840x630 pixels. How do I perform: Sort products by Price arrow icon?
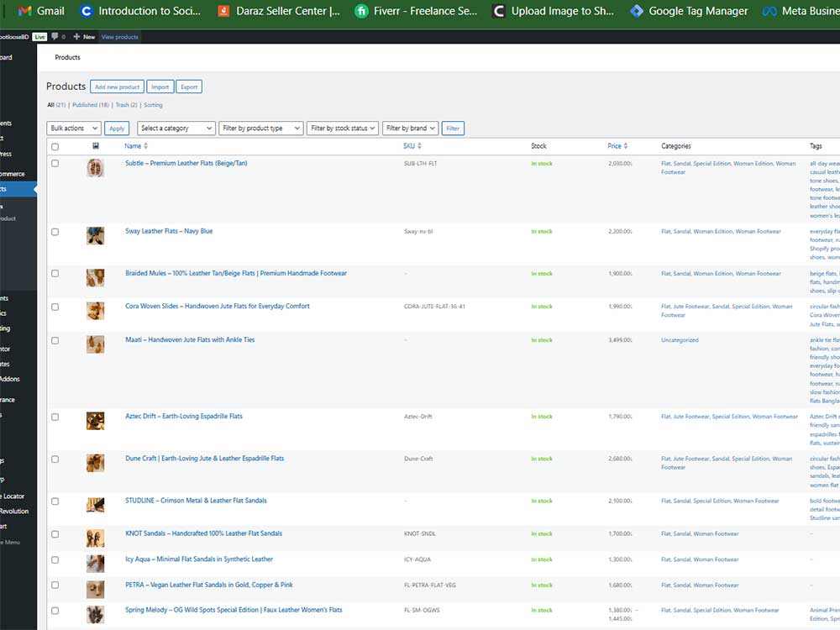click(x=626, y=145)
